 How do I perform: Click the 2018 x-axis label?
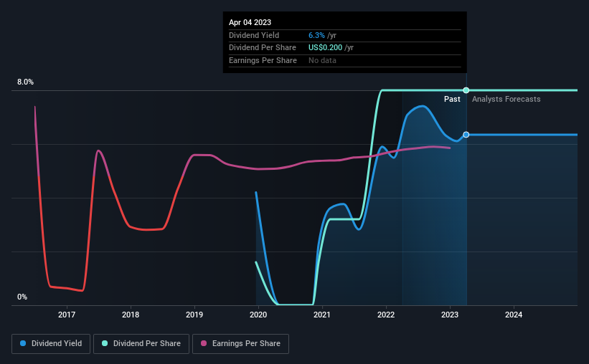coord(131,315)
